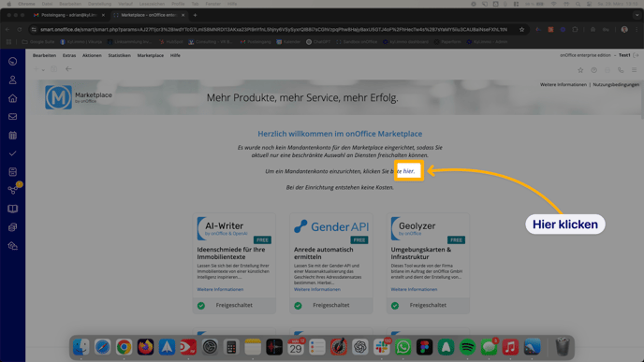The height and width of the screenshot is (362, 644).
Task: Click the book icon in left sidebar
Action: pos(13,209)
